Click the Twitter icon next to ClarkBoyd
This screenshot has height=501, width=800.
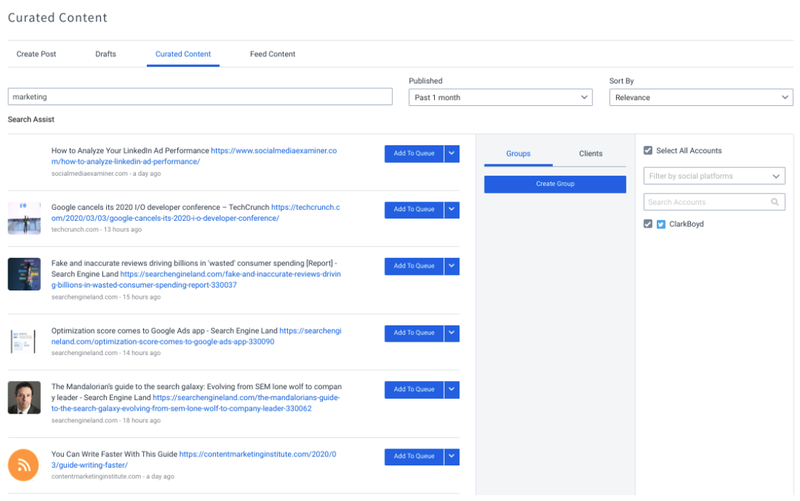coord(661,224)
